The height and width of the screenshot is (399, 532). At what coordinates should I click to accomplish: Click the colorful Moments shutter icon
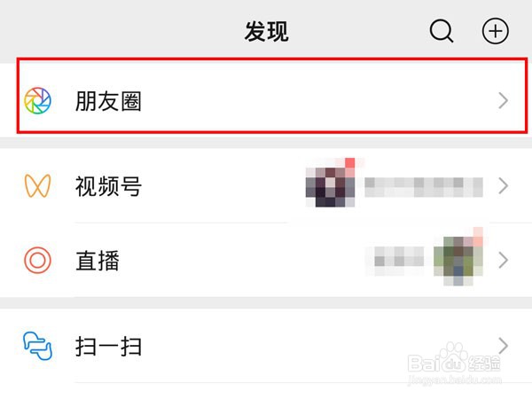pyautogui.click(x=37, y=101)
